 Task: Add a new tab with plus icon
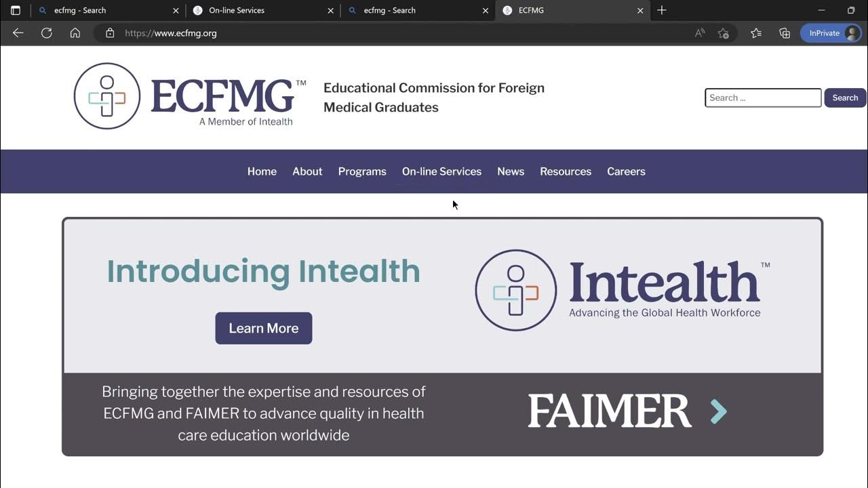coord(662,10)
